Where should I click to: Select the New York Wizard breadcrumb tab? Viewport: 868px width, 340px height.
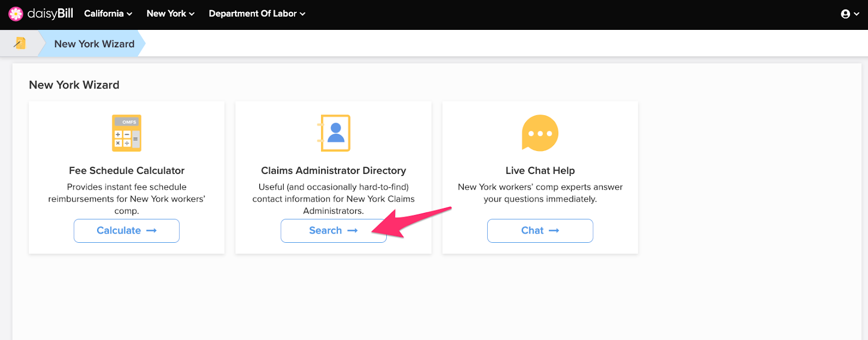click(x=94, y=44)
